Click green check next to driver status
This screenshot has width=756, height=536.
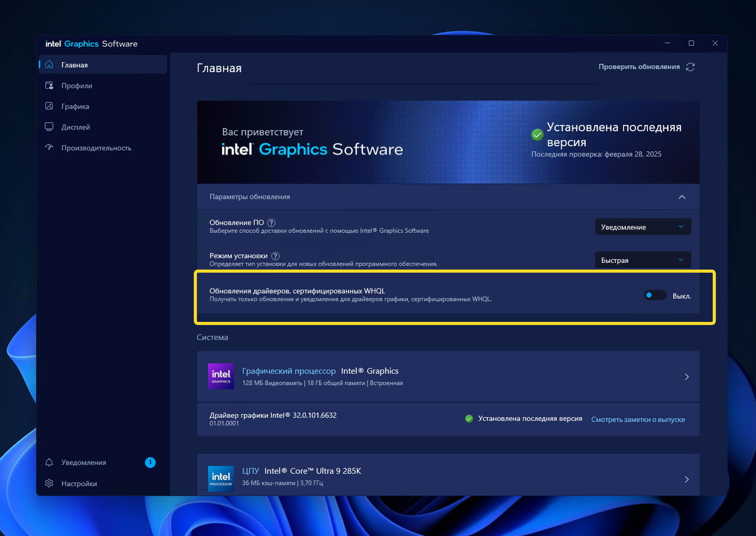(469, 419)
